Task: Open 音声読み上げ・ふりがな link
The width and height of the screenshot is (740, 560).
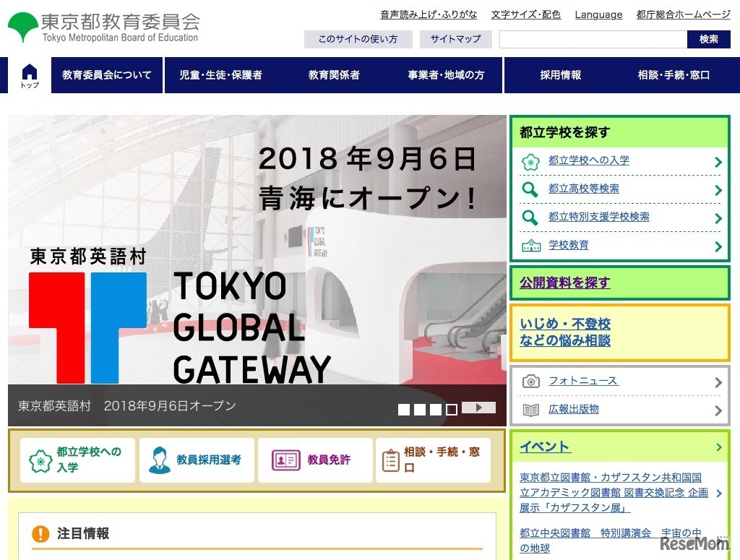Action: click(429, 14)
